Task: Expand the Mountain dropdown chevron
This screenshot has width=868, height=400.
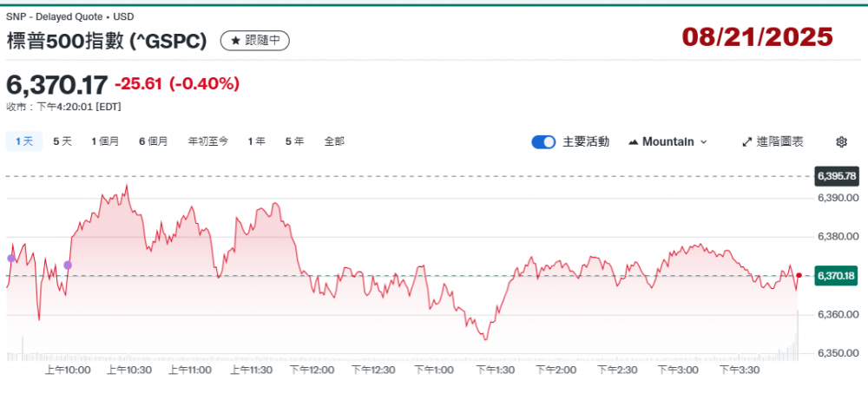Action: (703, 141)
